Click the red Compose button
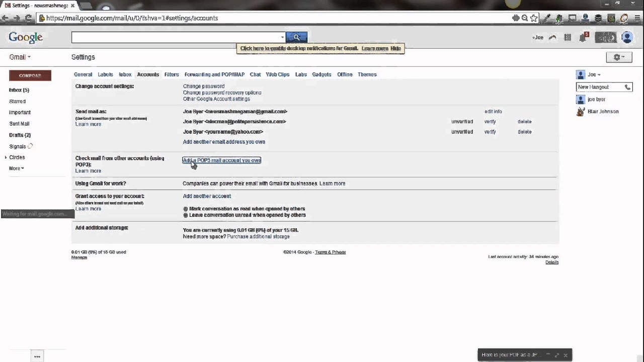The height and width of the screenshot is (362, 644). [x=30, y=75]
